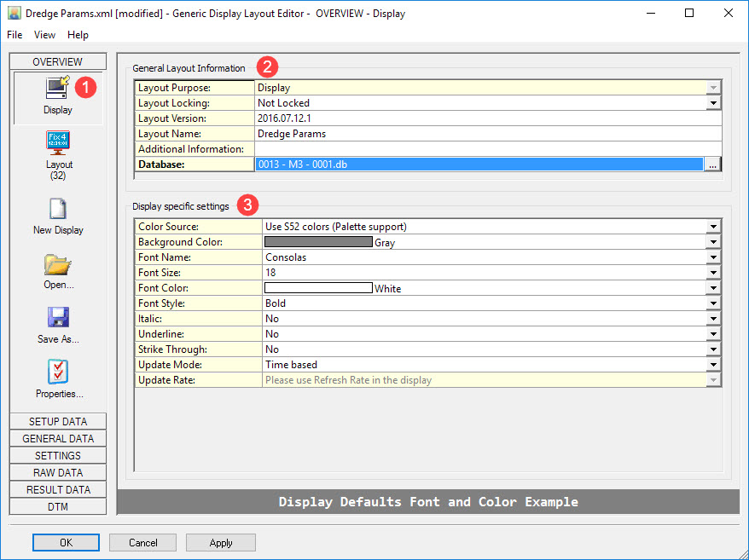Click the gray Background Color swatch

point(318,242)
